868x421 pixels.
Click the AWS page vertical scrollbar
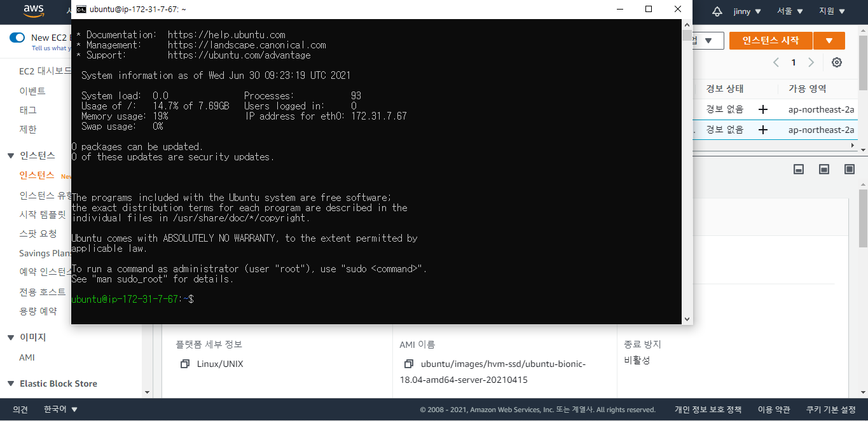863,218
